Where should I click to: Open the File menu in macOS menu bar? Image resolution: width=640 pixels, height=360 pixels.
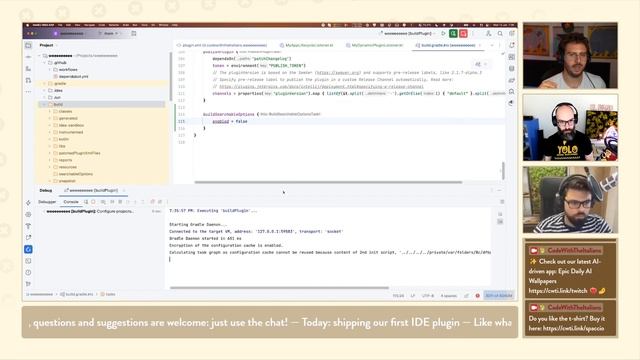[60, 25]
